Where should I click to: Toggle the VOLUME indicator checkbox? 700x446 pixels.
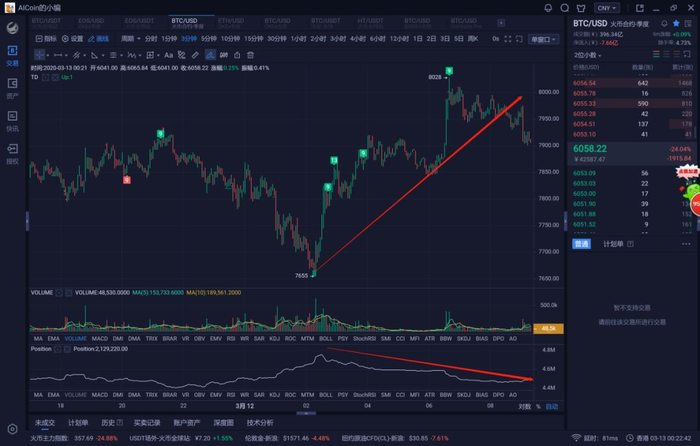click(58, 292)
